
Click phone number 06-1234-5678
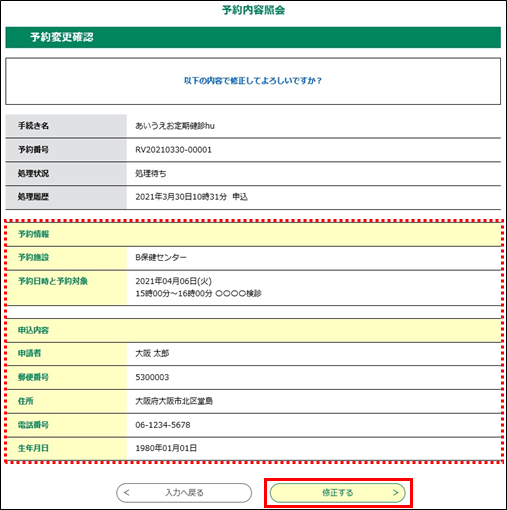(163, 425)
